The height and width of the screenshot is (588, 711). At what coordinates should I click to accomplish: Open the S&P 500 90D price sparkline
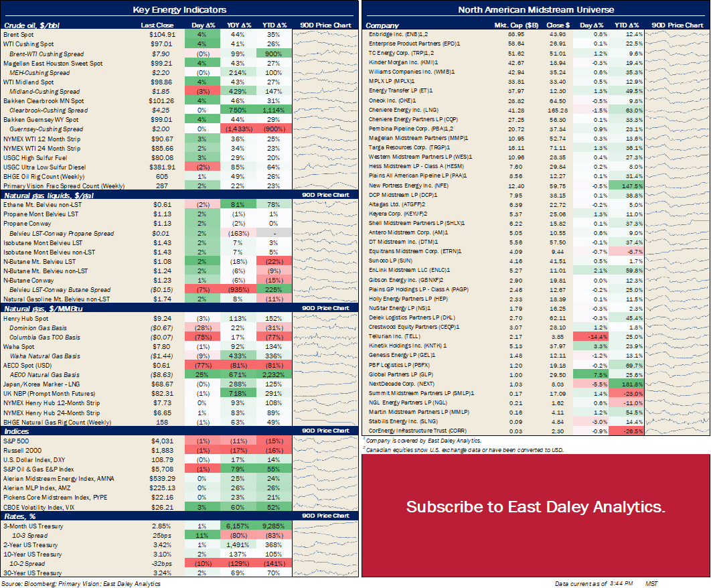(325, 441)
